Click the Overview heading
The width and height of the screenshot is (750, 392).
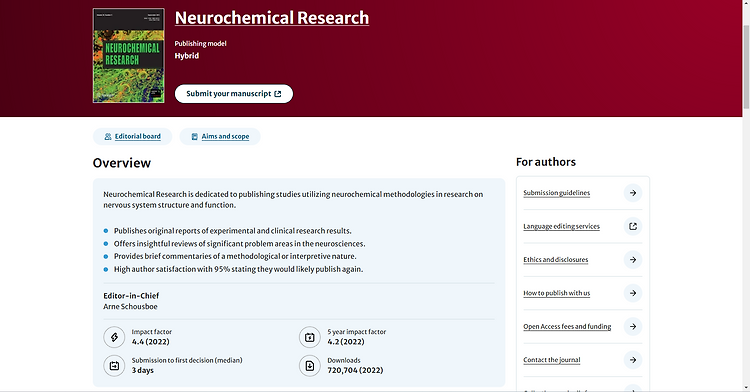[121, 163]
